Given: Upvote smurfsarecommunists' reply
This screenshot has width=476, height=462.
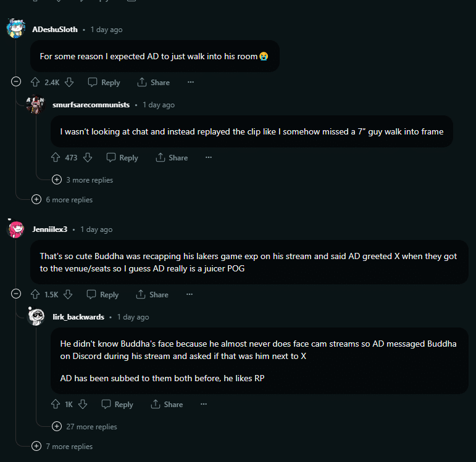Looking at the screenshot, I should [56, 157].
